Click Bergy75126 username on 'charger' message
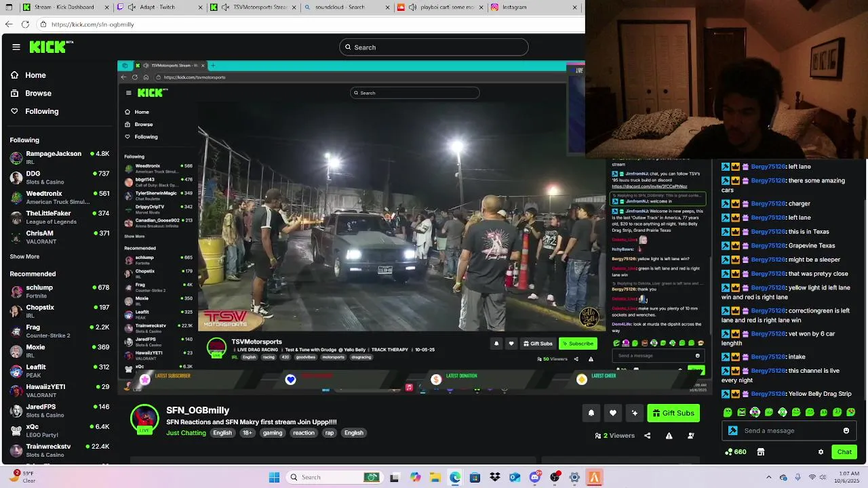Image resolution: width=868 pixels, height=488 pixels. tap(768, 203)
